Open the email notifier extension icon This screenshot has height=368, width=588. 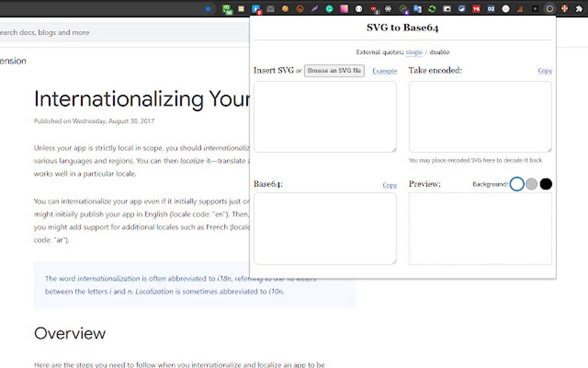271,9
